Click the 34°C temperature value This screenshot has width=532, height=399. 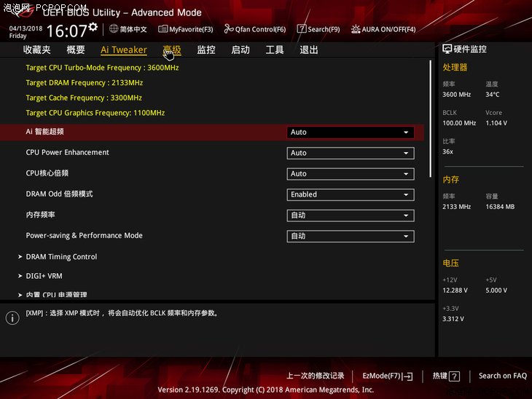pos(492,95)
